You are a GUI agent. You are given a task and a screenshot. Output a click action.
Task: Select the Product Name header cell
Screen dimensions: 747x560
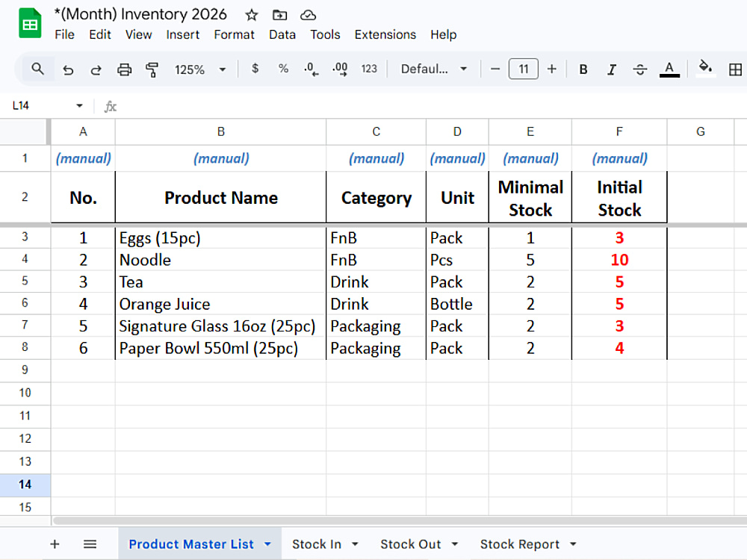(220, 198)
